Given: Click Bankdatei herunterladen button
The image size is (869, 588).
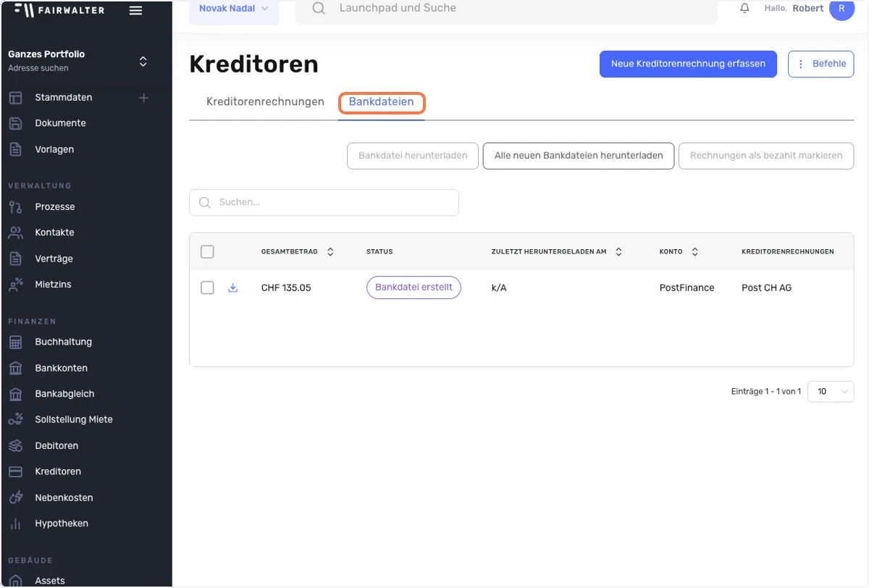Looking at the screenshot, I should (413, 156).
